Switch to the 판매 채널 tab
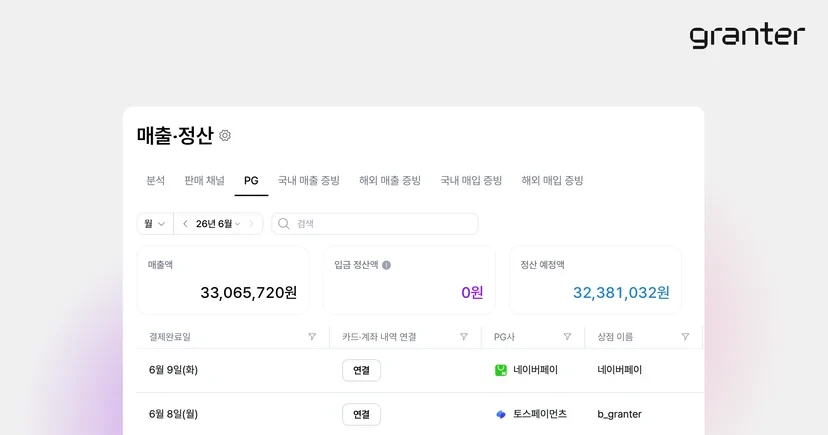Screen dimensions: 828x435 (204, 181)
